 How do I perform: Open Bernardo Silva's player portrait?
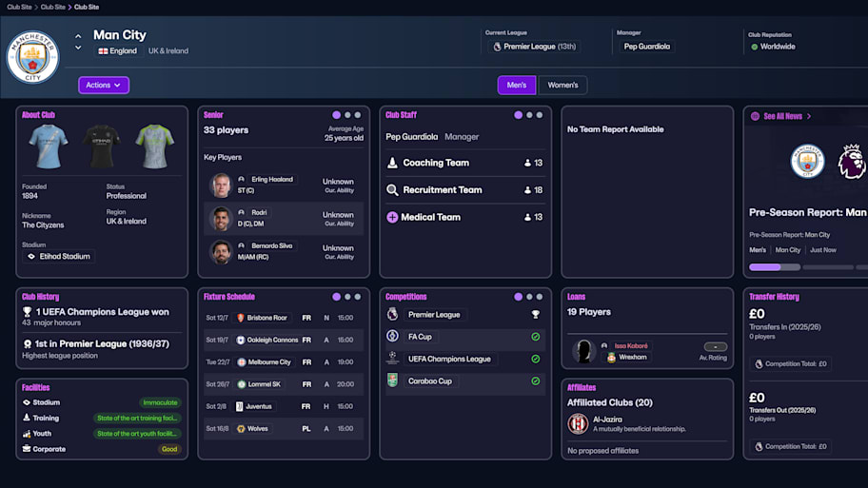pyautogui.click(x=220, y=252)
